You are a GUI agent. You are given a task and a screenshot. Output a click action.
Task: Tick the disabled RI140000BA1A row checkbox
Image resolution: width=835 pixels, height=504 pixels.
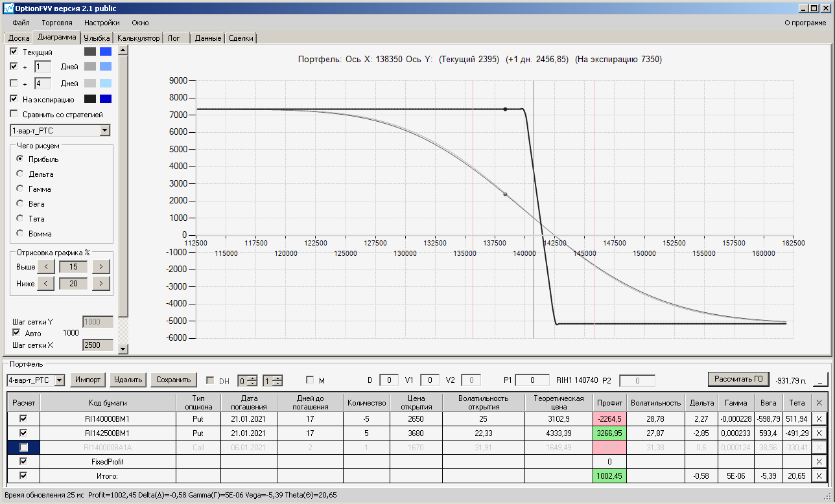click(x=23, y=447)
